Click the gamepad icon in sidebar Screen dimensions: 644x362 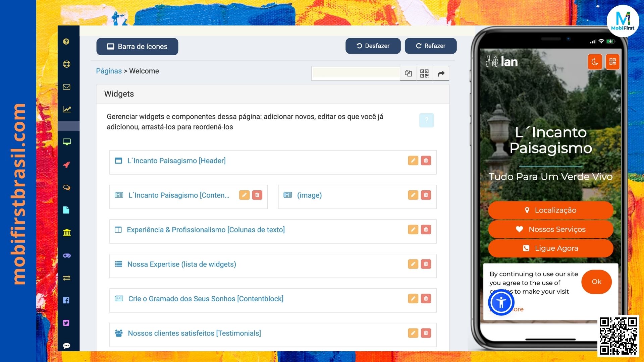pos(66,255)
